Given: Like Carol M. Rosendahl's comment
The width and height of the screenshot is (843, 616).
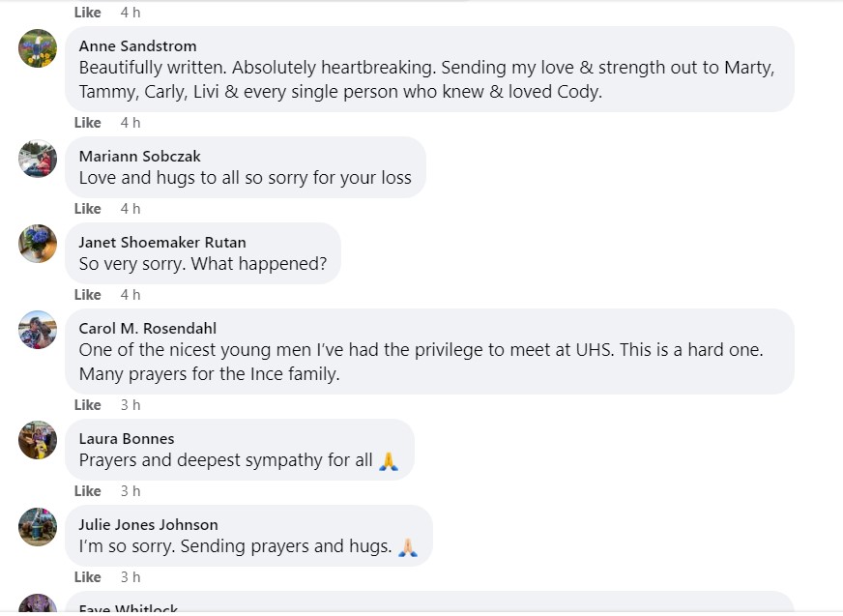Looking at the screenshot, I should [88, 405].
